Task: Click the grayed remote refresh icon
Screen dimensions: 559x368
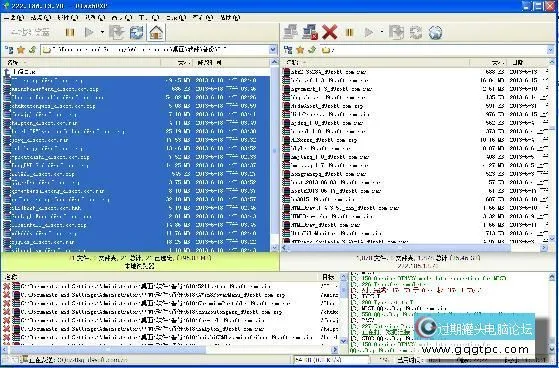Action: coord(415,32)
